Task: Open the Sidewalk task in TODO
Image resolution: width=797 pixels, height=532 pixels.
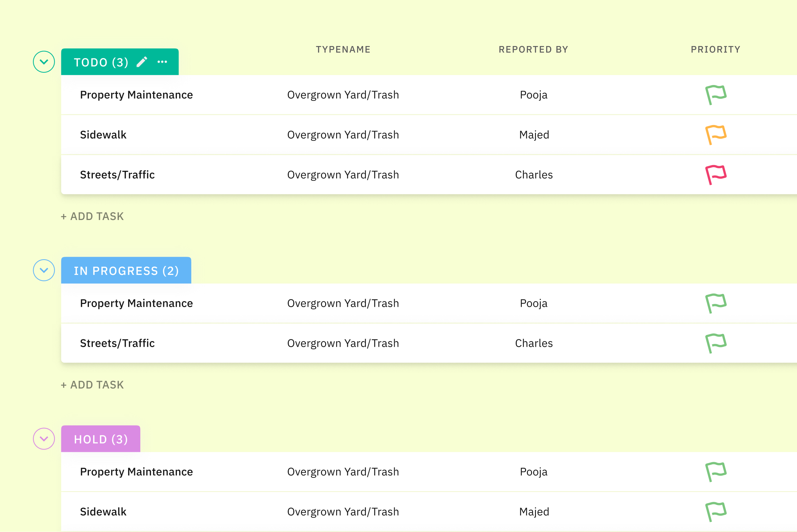Action: pyautogui.click(x=103, y=135)
